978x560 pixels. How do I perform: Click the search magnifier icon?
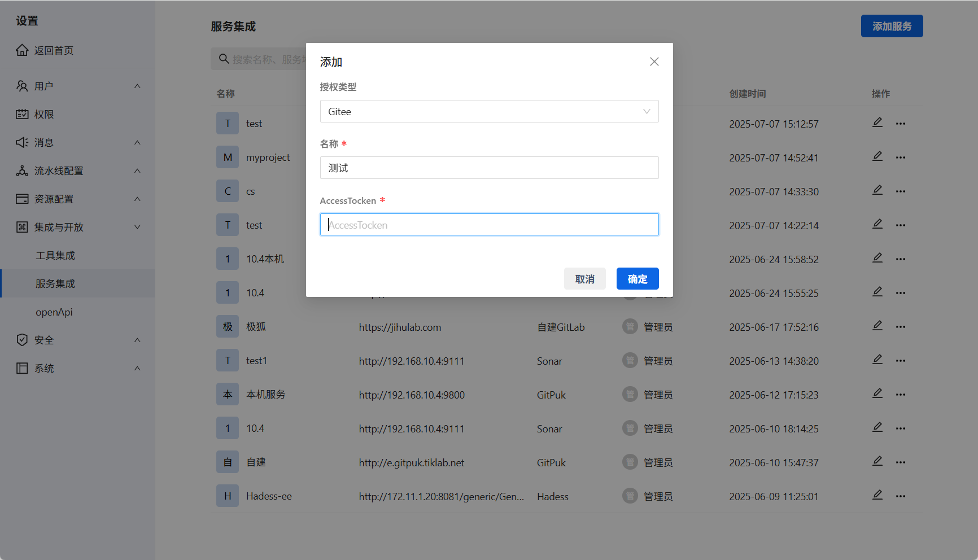(x=223, y=59)
